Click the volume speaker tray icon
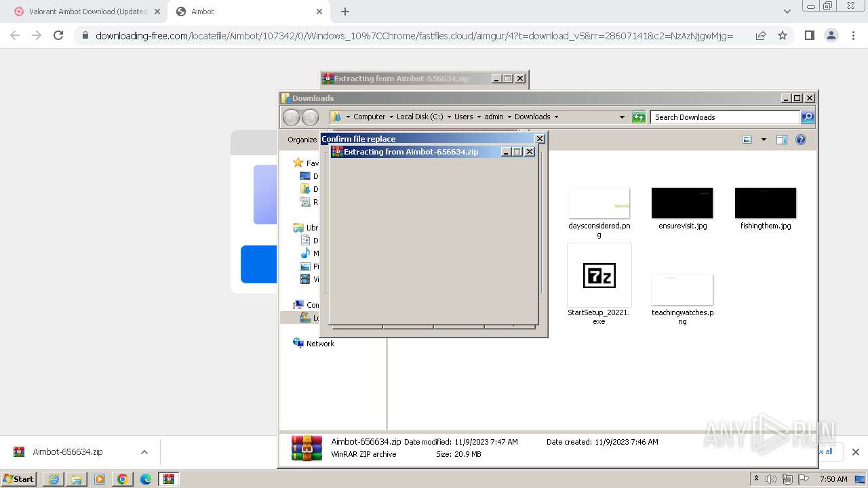This screenshot has height=488, width=868. coord(771,479)
